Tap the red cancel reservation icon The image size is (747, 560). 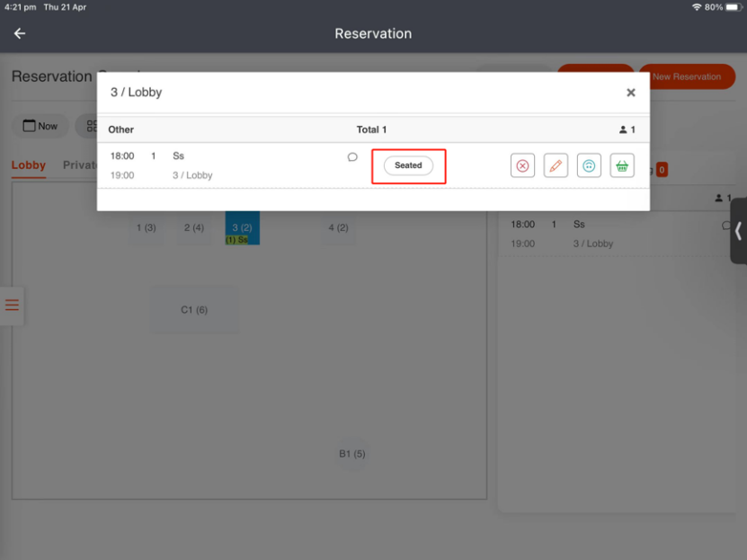(523, 165)
